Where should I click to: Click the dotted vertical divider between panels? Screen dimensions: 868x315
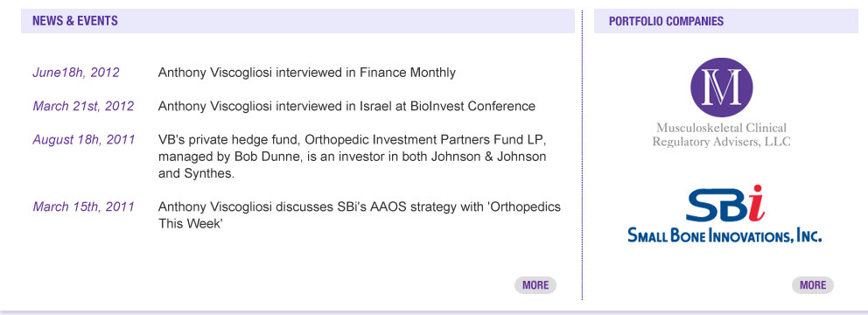point(583,155)
